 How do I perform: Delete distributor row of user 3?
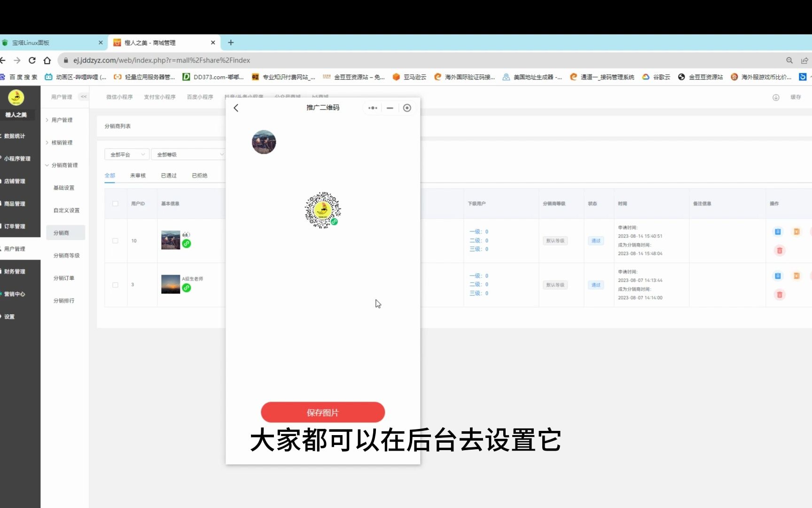point(780,295)
